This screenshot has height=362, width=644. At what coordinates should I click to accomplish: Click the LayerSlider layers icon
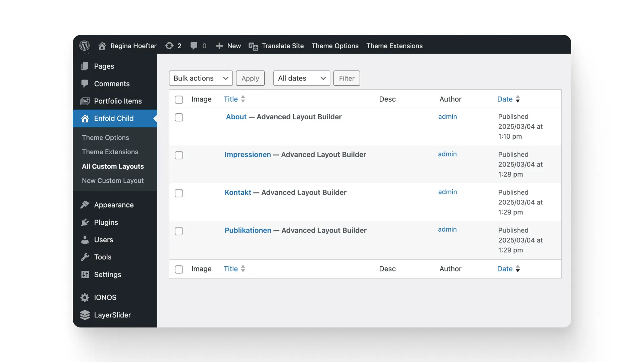(85, 315)
